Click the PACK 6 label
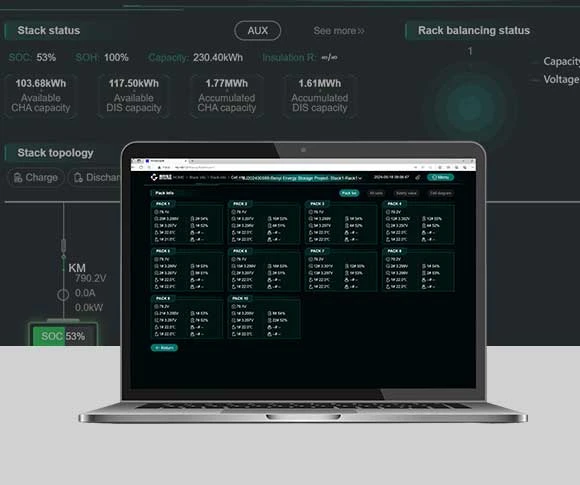 coord(240,251)
